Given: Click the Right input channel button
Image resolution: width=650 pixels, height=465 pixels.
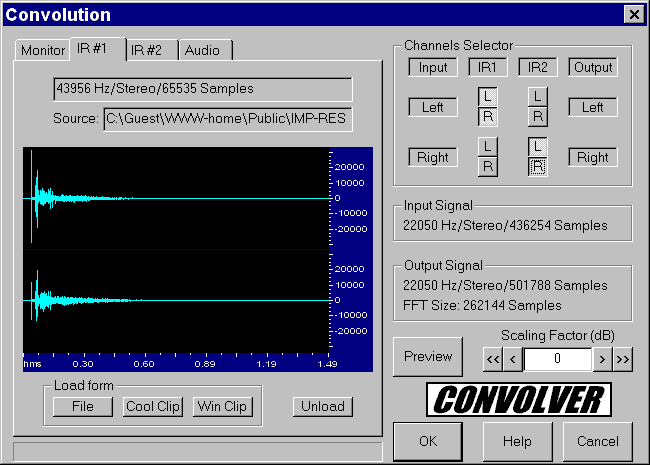Looking at the screenshot, I should [433, 157].
